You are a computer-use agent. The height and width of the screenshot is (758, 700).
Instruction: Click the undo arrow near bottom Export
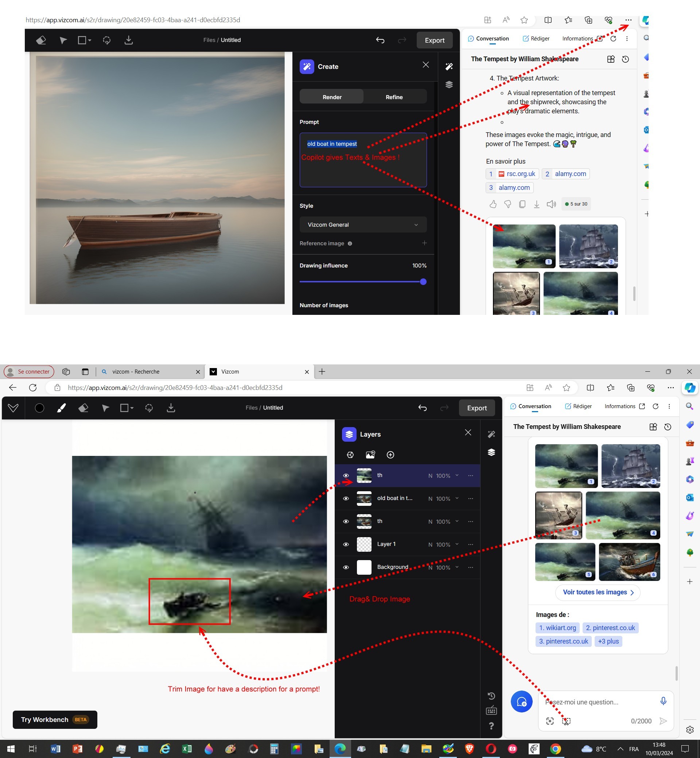[x=422, y=408]
